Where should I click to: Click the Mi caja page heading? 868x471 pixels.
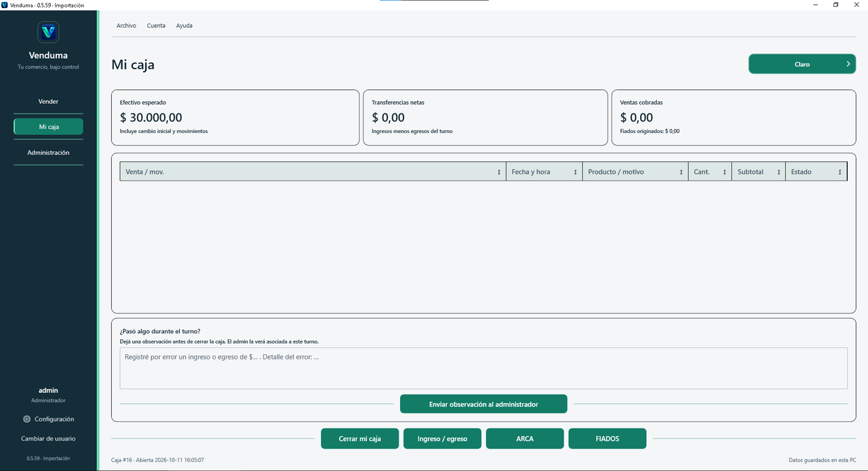coord(133,65)
